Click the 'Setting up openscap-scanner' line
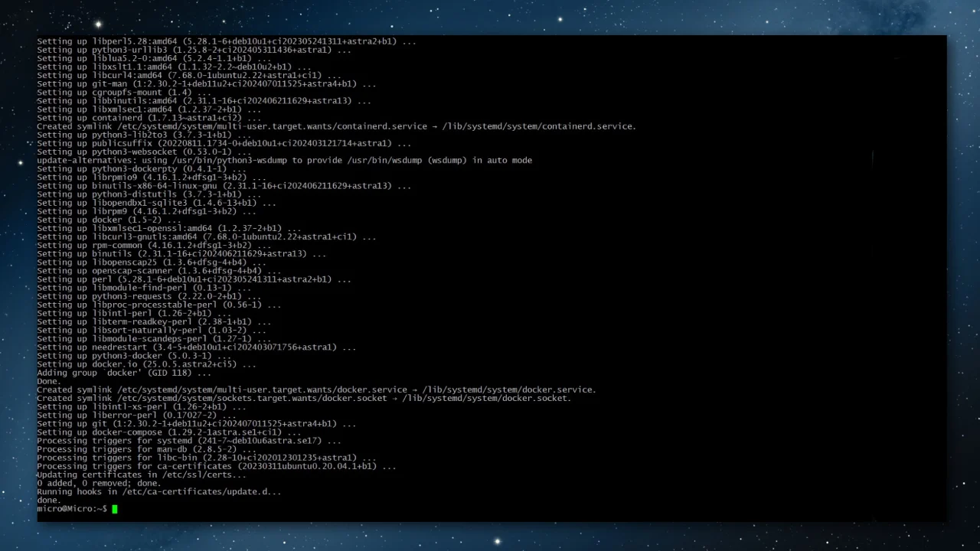Image resolution: width=980 pixels, height=551 pixels. coord(159,270)
